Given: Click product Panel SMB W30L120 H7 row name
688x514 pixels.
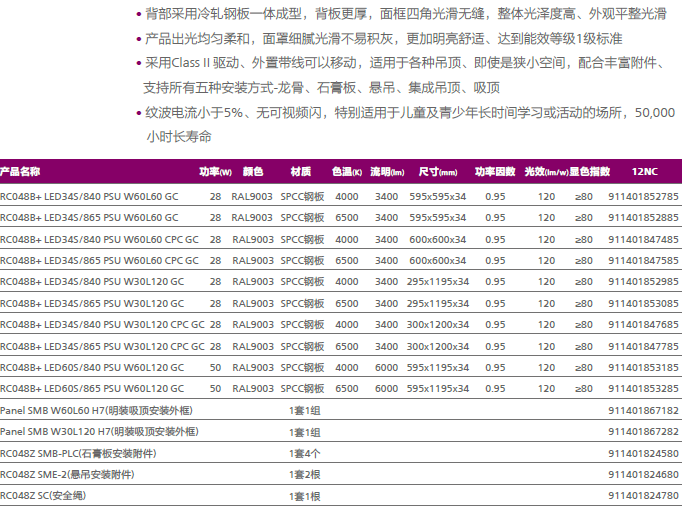Looking at the screenshot, I should tap(99, 431).
